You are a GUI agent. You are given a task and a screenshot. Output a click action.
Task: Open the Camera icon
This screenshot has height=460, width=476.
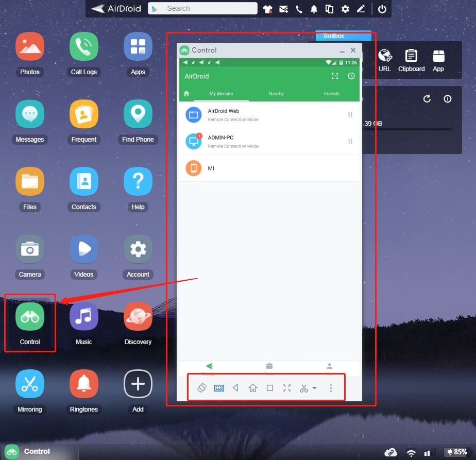coord(30,249)
